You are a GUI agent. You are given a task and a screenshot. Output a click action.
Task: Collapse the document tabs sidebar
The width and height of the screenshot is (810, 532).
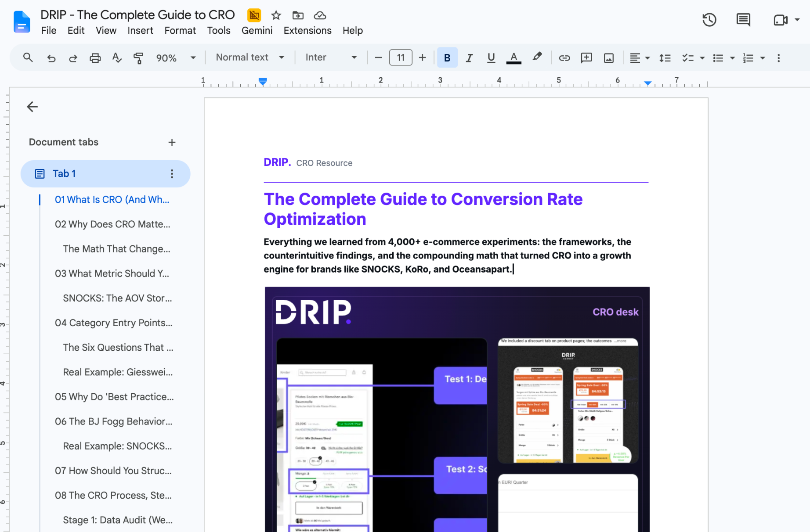click(x=32, y=107)
